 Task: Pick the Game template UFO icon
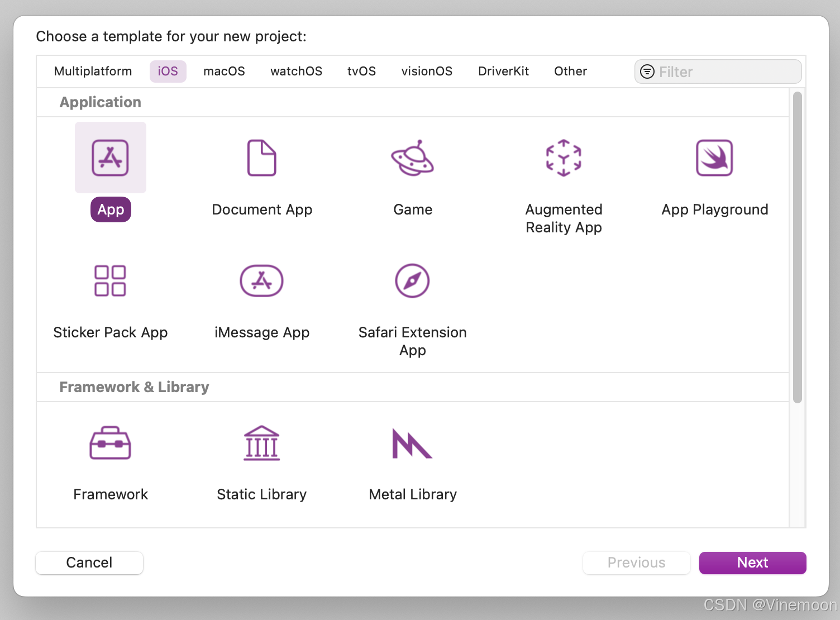tap(413, 158)
